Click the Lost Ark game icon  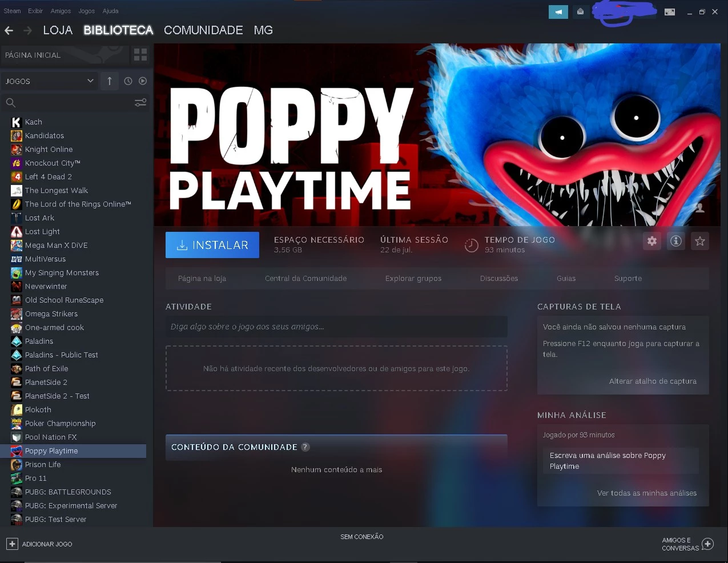[x=17, y=218]
